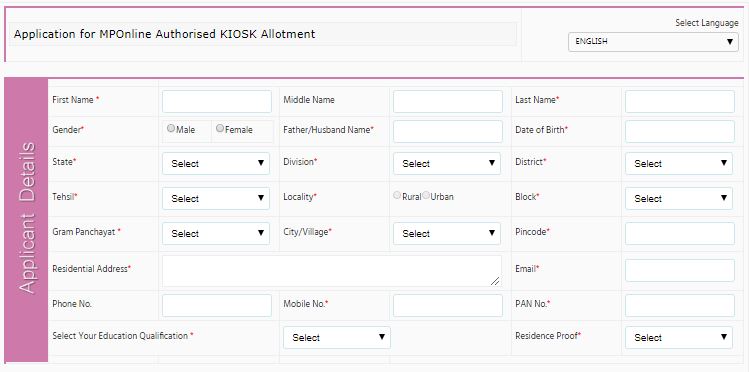Open the Education Qualification dropdown
749x372 pixels.
pos(337,337)
